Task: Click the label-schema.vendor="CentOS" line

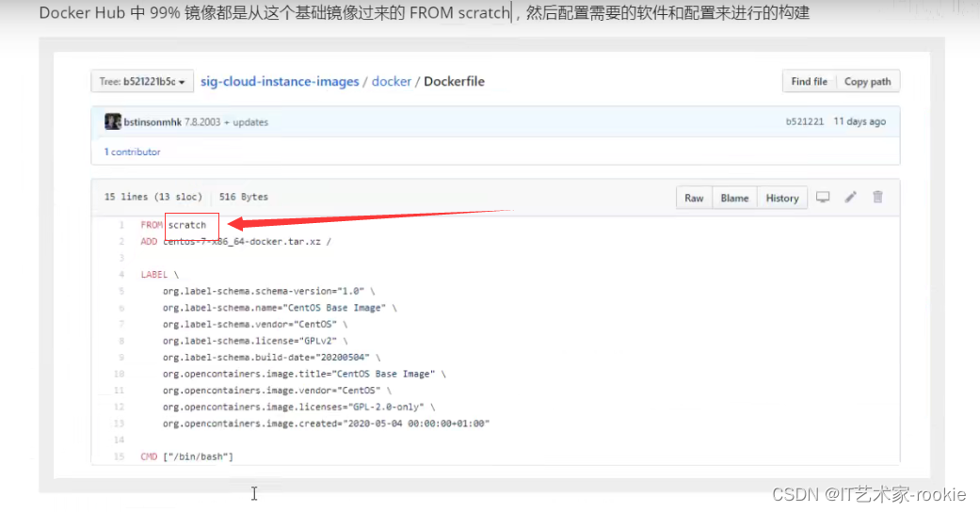Action: pos(255,324)
